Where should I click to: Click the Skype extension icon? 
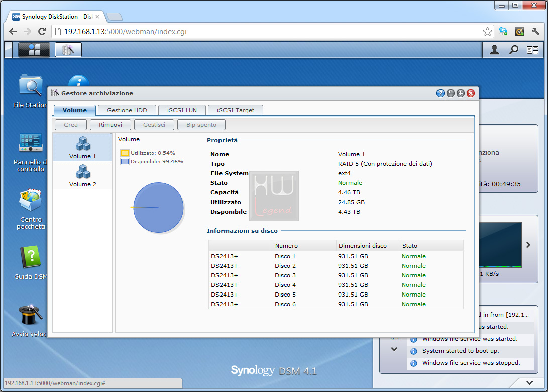503,32
